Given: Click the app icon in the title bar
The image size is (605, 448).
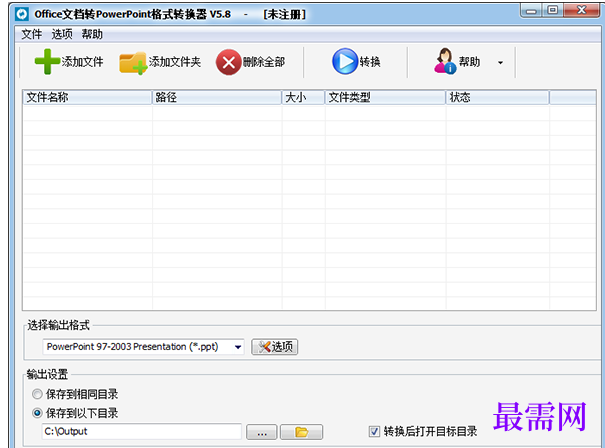Looking at the screenshot, I should pos(22,14).
